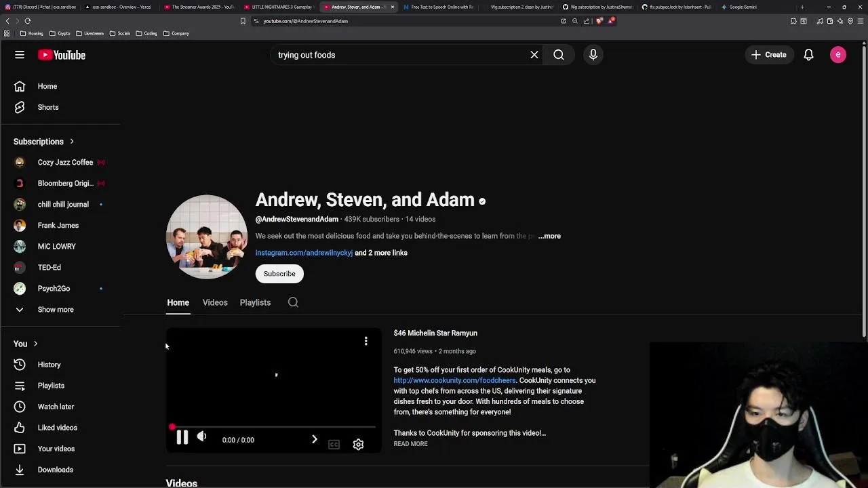This screenshot has height=488, width=868.
Task: Skip to the next video in player
Action: pyautogui.click(x=314, y=439)
